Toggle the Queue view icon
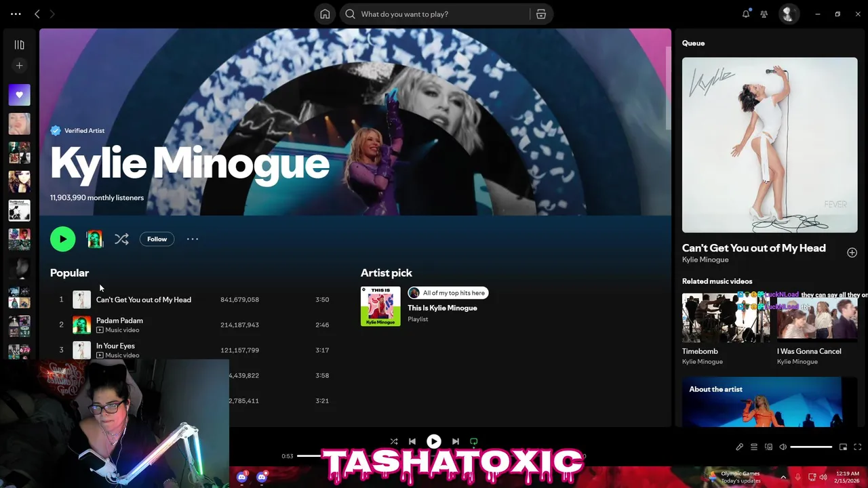 pos(754,447)
